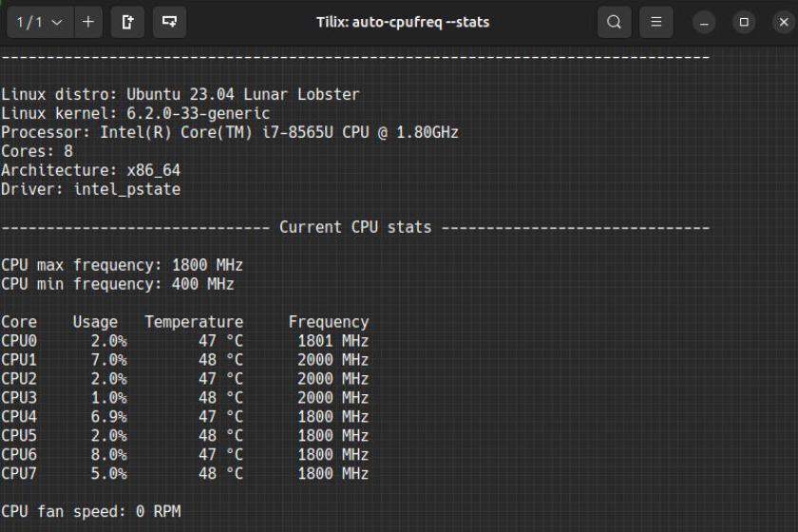
Task: Click CPU3 usage value 1.0%
Action: [x=109, y=398]
